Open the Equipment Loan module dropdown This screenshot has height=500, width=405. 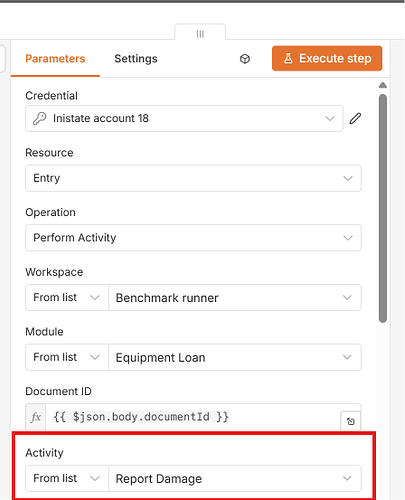coord(235,357)
